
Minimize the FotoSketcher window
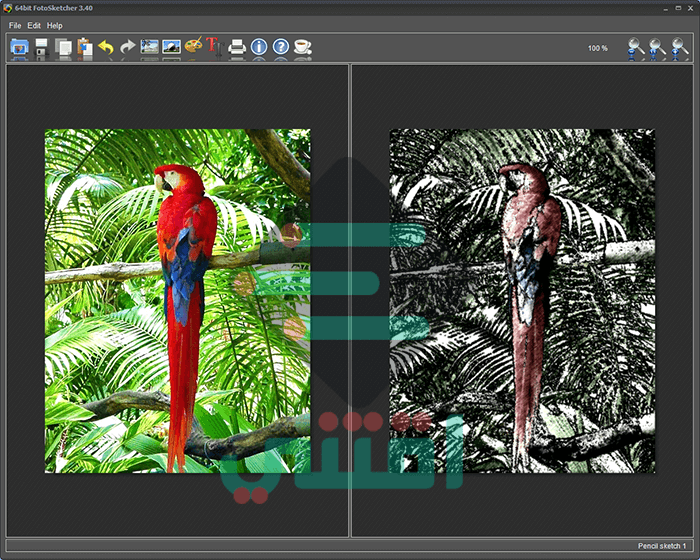666,8
